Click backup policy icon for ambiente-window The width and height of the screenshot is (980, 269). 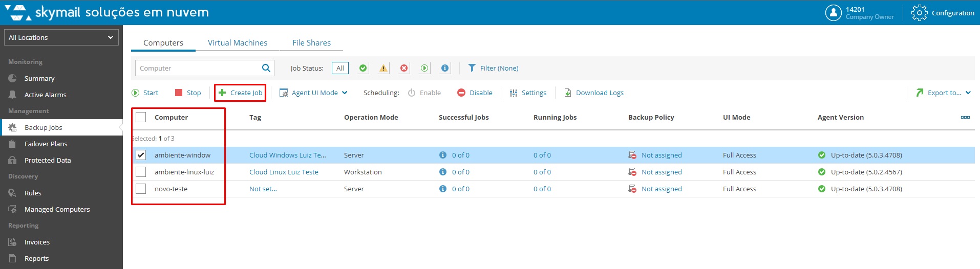tap(632, 155)
